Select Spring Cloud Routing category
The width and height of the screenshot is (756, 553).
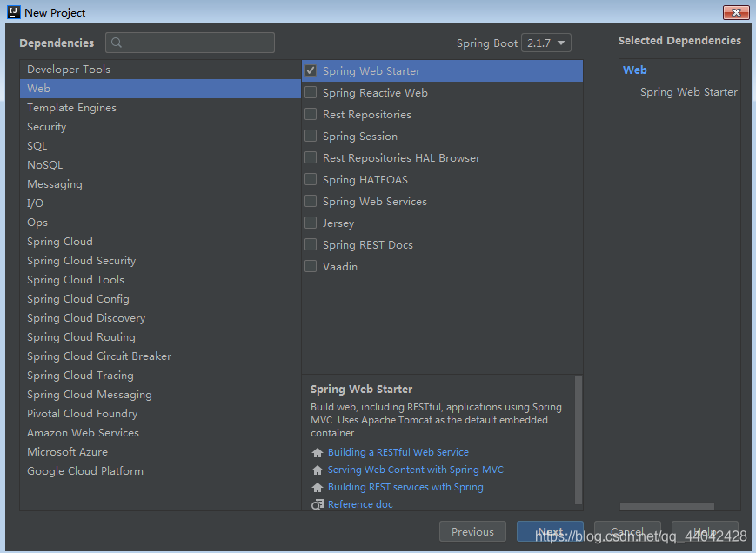click(160, 337)
